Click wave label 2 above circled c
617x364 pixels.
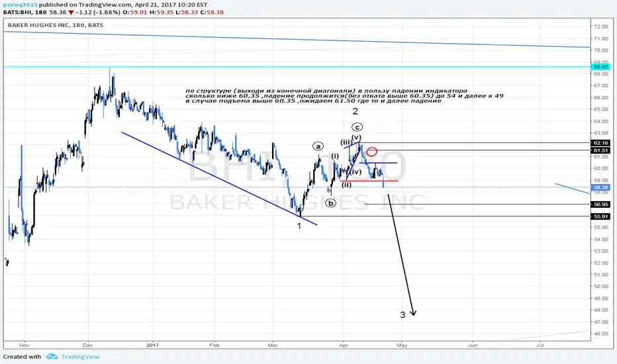[x=355, y=111]
